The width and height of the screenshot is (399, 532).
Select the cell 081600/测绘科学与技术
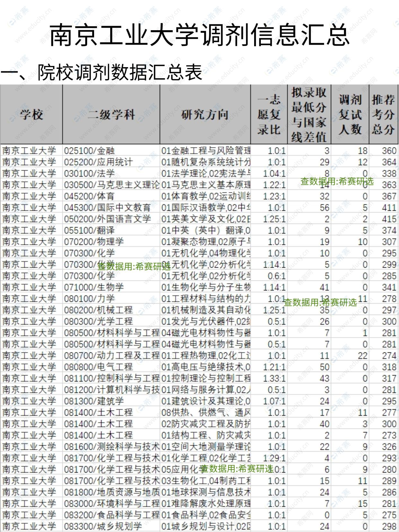(x=111, y=447)
